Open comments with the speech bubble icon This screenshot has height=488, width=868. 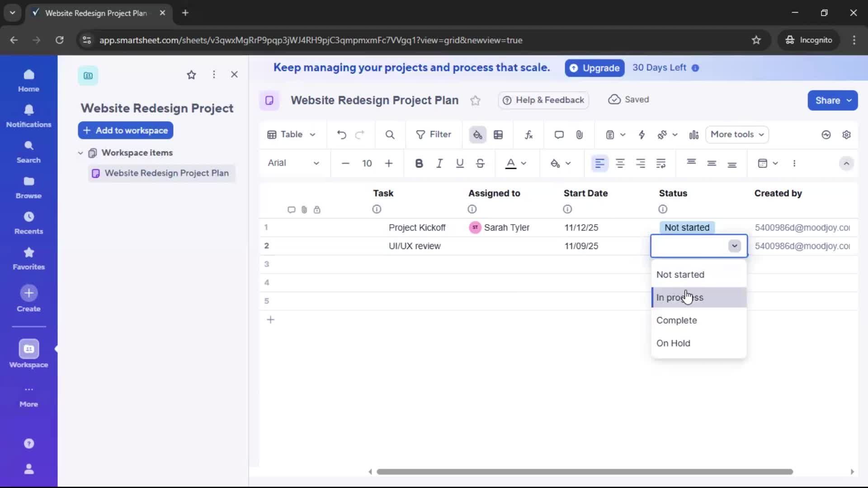coord(559,134)
